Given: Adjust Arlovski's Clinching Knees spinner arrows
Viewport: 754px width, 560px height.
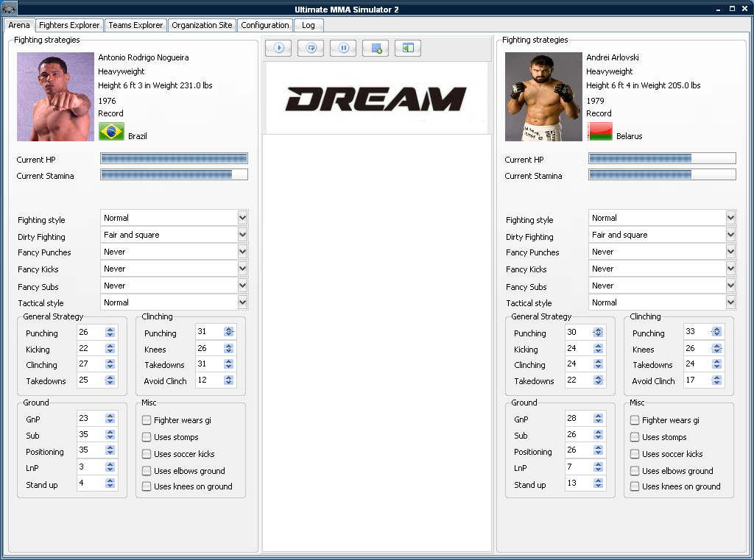Looking at the screenshot, I should click(x=717, y=349).
